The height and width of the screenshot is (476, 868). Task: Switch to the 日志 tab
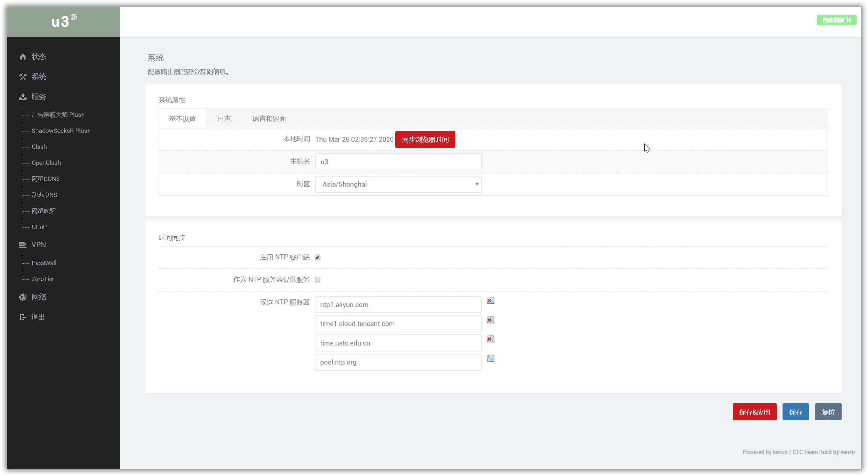click(x=224, y=118)
